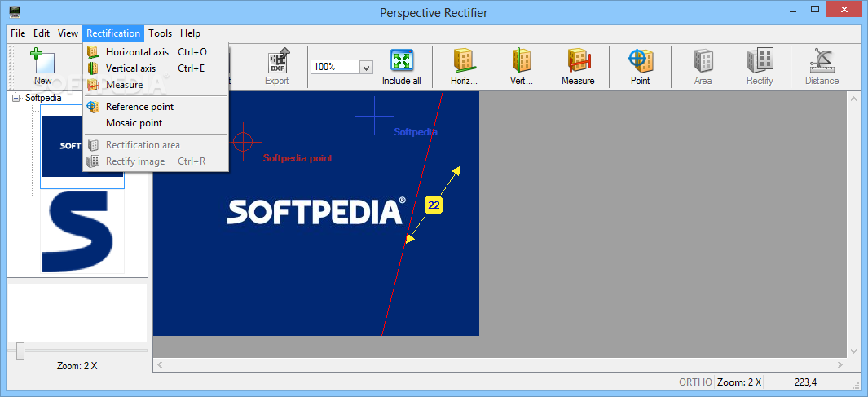Choose Mosaic point menu entry

click(156, 123)
